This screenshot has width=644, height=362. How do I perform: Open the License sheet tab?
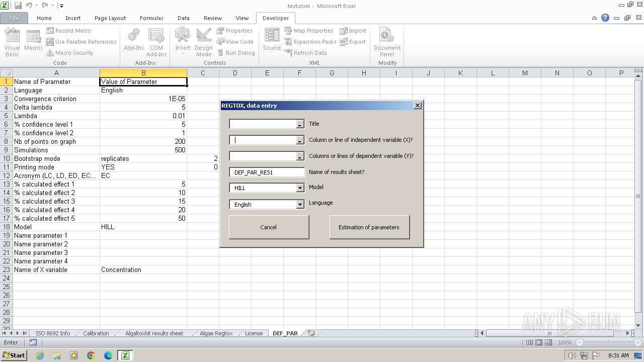click(x=254, y=333)
